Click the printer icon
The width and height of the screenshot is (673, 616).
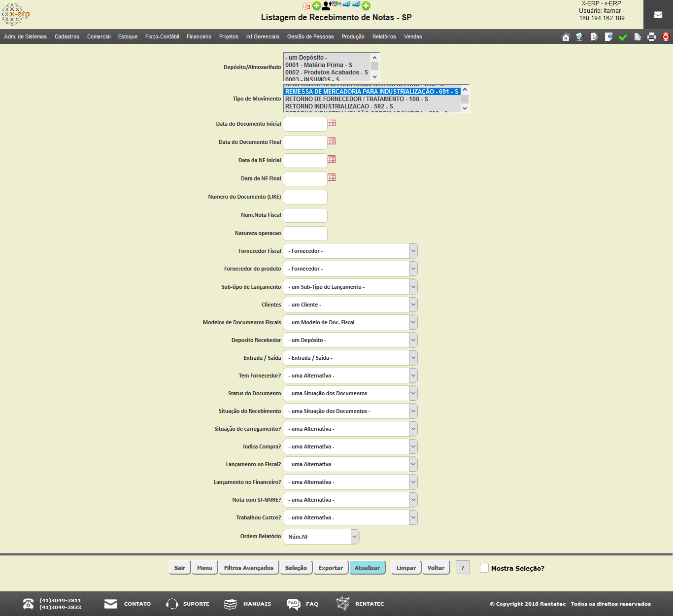coord(651,37)
